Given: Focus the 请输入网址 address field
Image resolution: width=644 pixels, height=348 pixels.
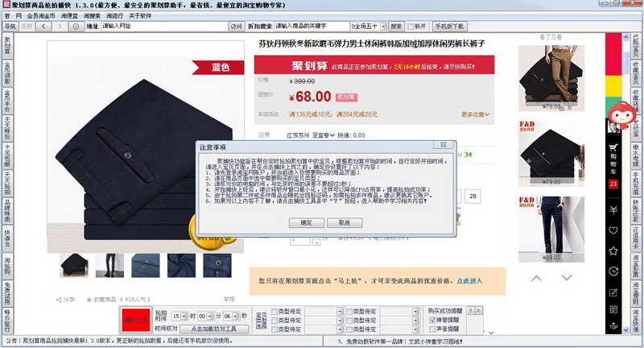Looking at the screenshot, I should (164, 27).
